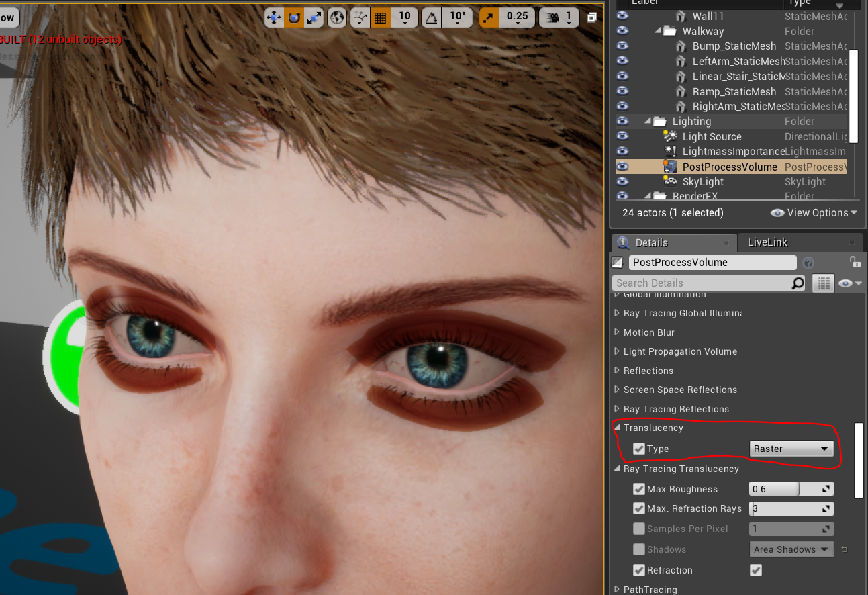Collapse the Walkway folder in outliner
The image size is (868, 595).
(x=658, y=32)
